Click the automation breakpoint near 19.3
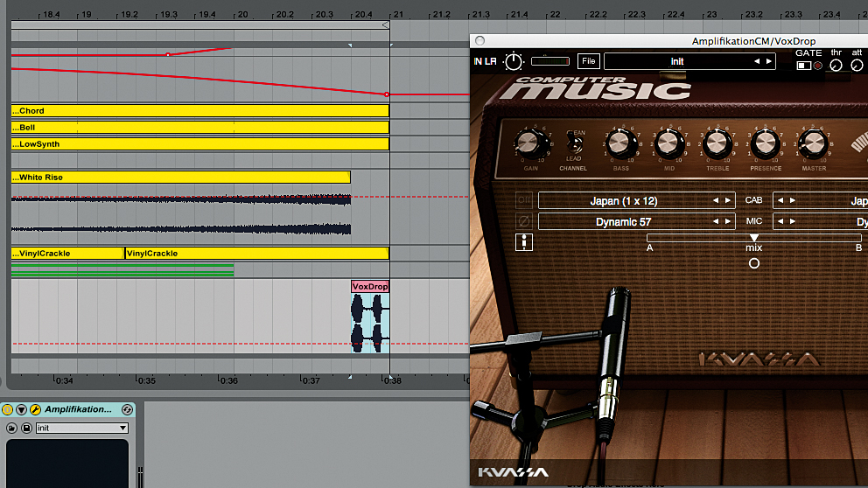Image resolution: width=868 pixels, height=488 pixels. pyautogui.click(x=168, y=55)
